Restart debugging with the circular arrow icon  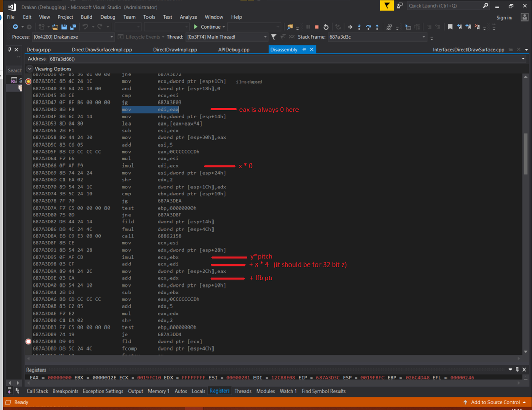[326, 27]
